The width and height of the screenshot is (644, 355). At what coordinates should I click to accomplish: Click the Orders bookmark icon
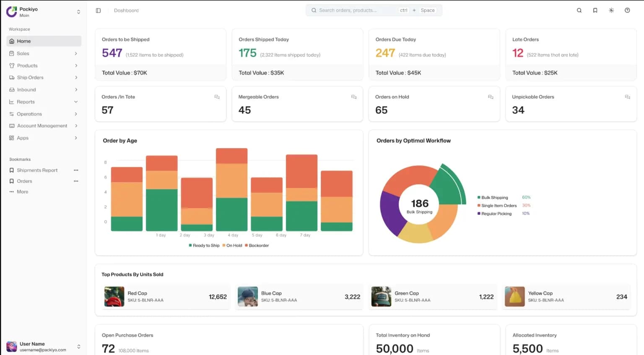[x=12, y=181]
